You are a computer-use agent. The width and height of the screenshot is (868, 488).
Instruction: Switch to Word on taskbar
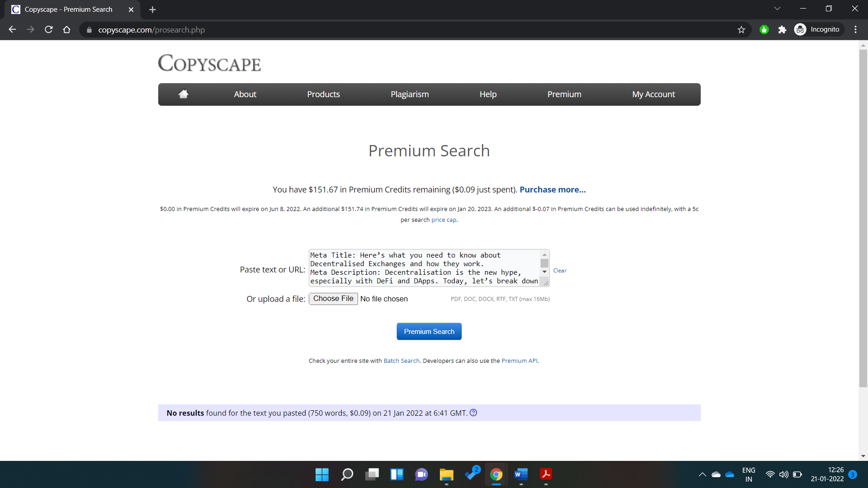point(521,474)
